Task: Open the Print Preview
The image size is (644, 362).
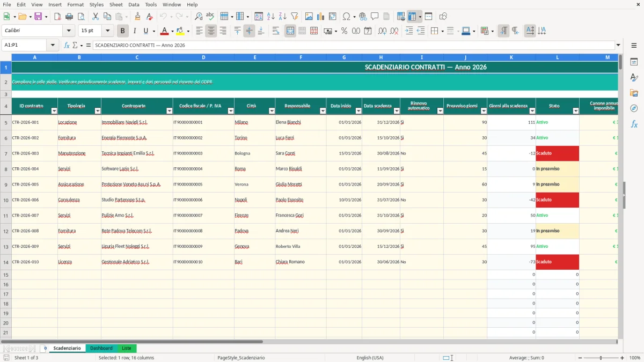Action: click(81, 17)
